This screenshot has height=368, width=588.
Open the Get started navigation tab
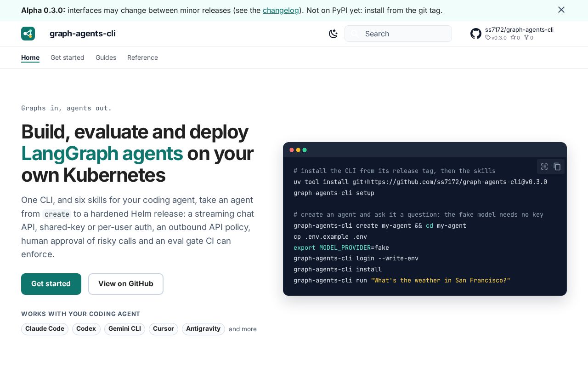pos(68,57)
